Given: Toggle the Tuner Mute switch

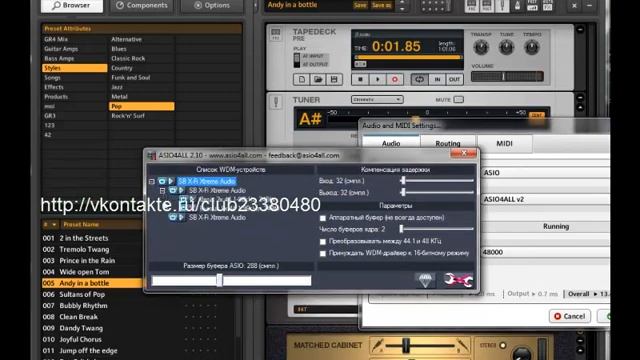Looking at the screenshot, I should (458, 99).
